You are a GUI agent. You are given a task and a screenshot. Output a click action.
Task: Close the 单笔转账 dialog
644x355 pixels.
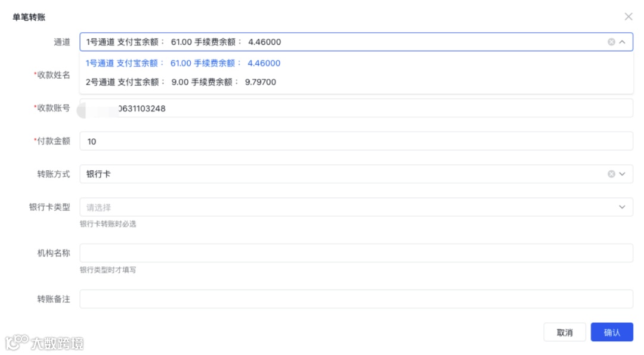(x=628, y=17)
